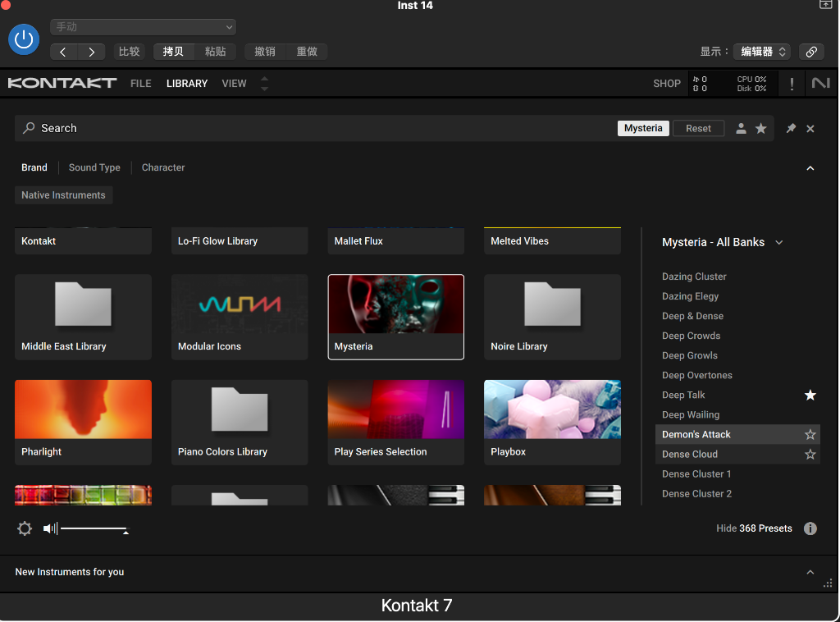Select the Native Instruments brand tag
This screenshot has height=622, width=840.
(64, 195)
